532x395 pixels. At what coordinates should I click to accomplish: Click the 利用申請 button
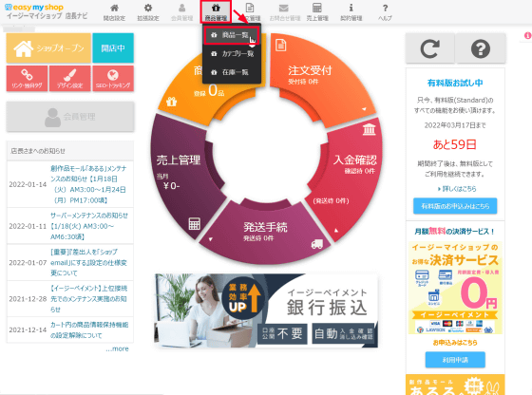click(x=455, y=360)
